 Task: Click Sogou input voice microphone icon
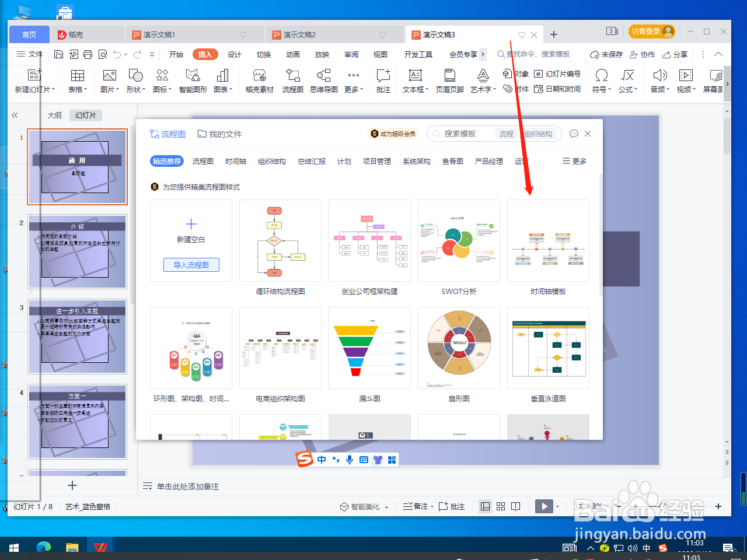(x=350, y=460)
